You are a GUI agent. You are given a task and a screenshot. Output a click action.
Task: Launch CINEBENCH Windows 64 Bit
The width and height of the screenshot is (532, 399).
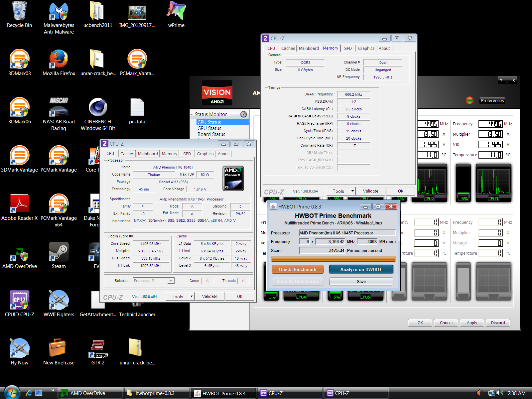point(98,115)
